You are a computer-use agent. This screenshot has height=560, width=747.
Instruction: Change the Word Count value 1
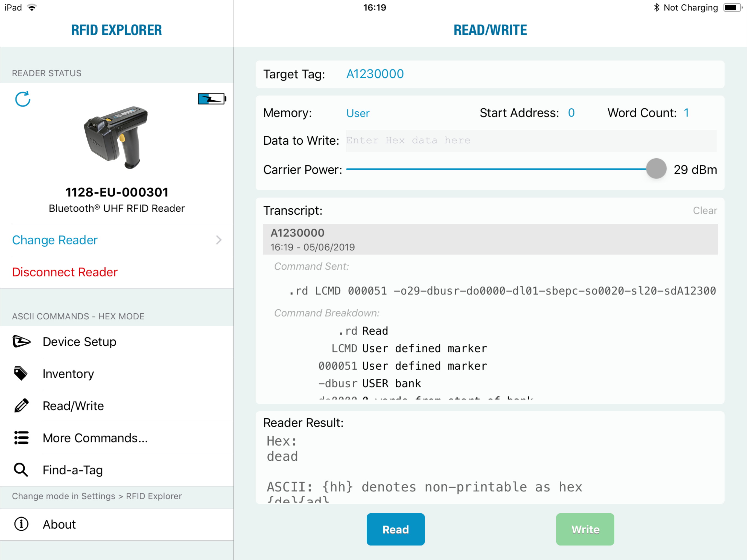[x=686, y=113]
